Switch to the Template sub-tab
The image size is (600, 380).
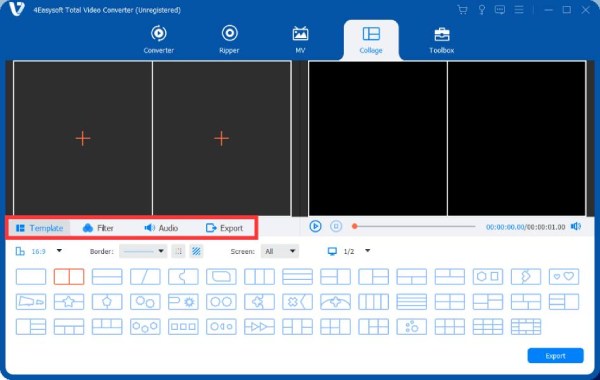pos(39,228)
